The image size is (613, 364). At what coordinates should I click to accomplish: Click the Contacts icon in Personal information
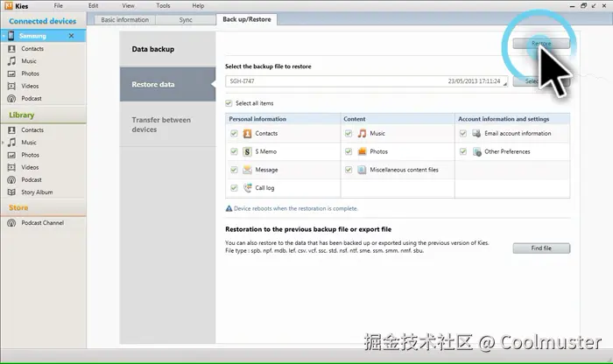coord(247,134)
